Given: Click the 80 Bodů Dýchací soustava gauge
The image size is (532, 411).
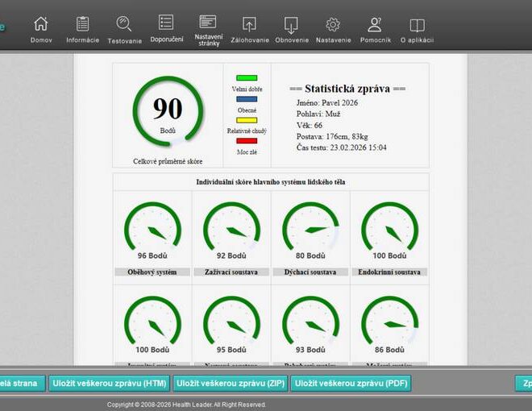Looking at the screenshot, I should [310, 230].
